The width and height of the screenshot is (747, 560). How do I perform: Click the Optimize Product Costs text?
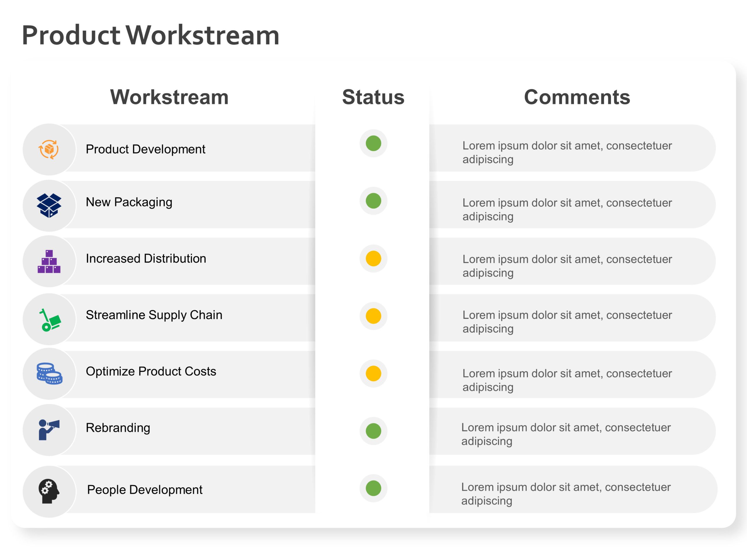click(x=151, y=371)
